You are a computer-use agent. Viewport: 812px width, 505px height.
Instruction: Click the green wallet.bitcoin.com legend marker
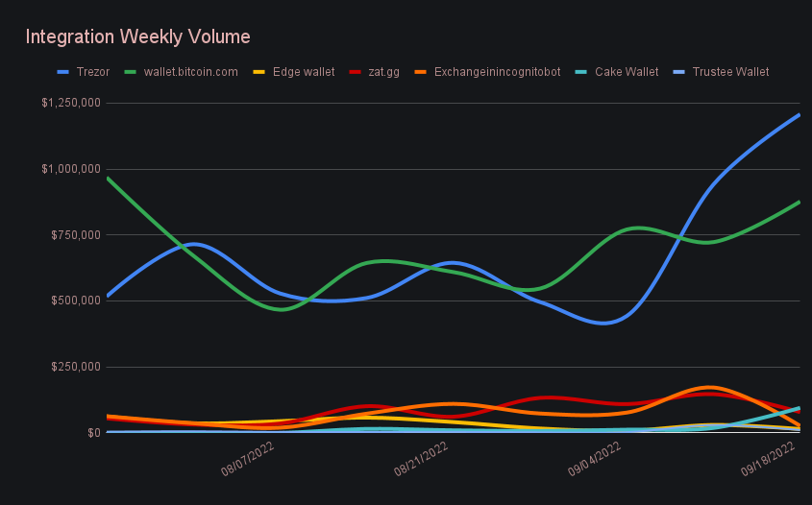coord(131,72)
